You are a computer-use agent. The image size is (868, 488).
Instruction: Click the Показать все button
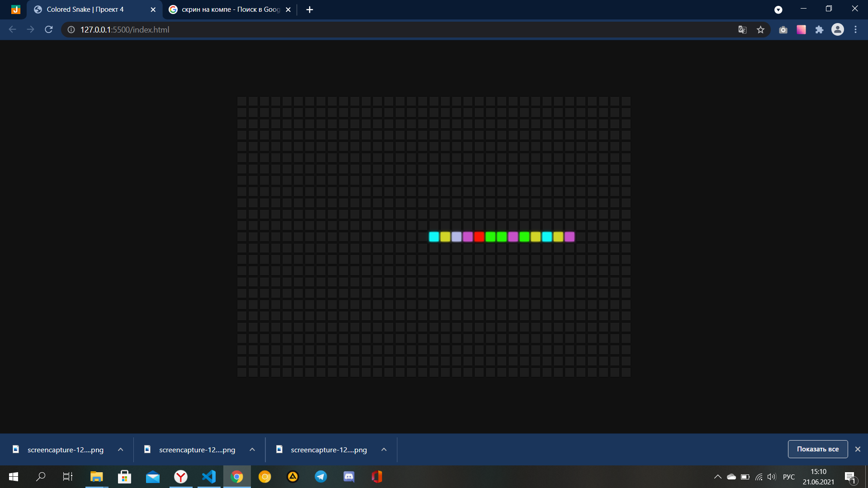coord(817,449)
